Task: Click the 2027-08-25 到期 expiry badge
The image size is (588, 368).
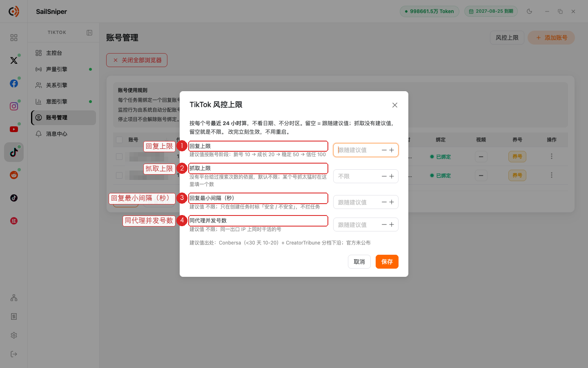Action: pyautogui.click(x=491, y=11)
